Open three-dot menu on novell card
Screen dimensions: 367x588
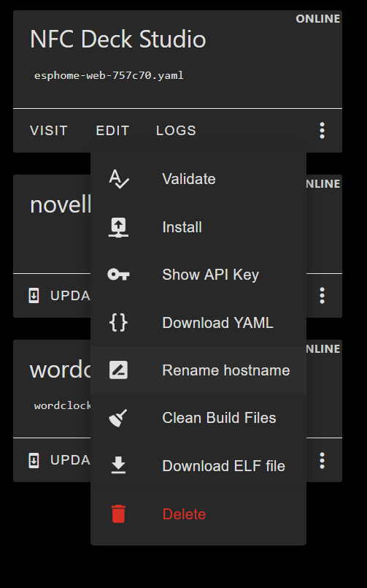click(322, 296)
